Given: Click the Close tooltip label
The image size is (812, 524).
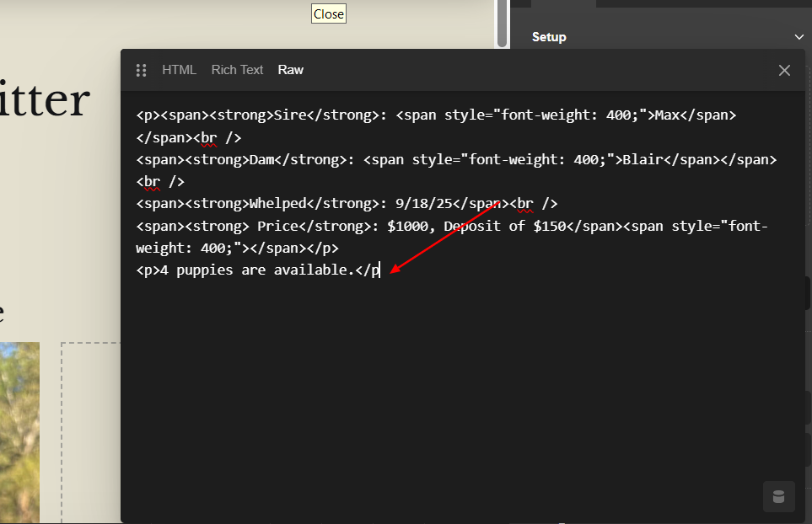Looking at the screenshot, I should point(328,13).
